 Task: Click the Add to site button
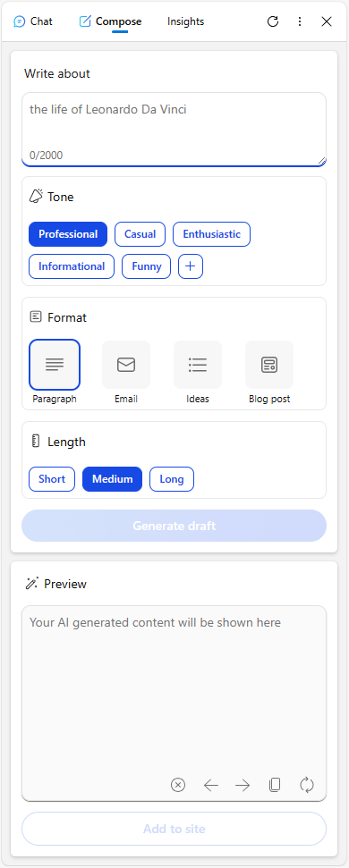pyautogui.click(x=174, y=829)
